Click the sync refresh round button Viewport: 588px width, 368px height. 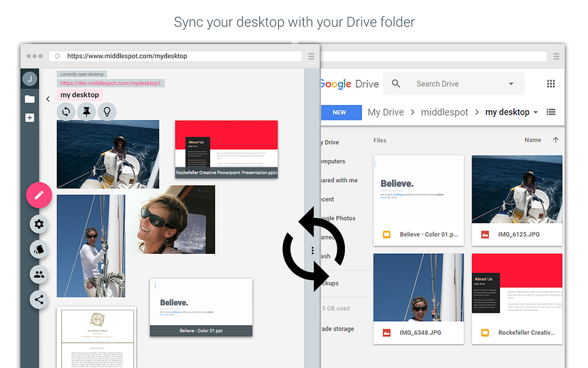(x=66, y=112)
